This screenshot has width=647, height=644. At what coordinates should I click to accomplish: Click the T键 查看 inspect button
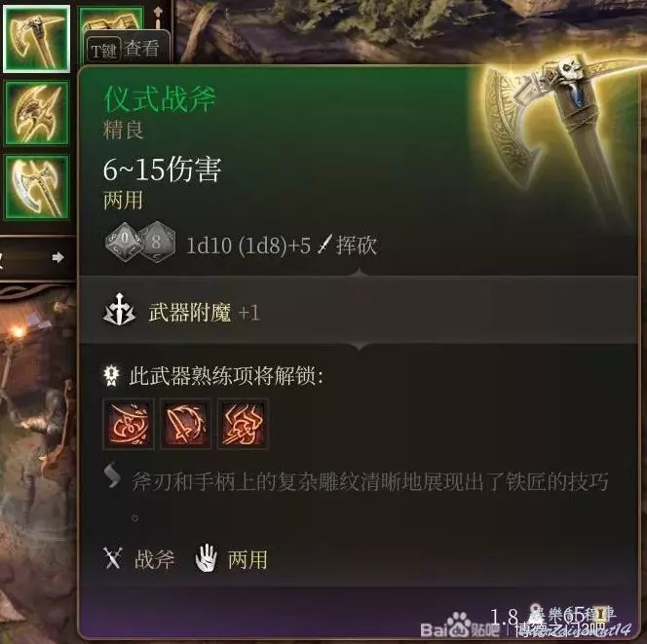pyautogui.click(x=126, y=49)
